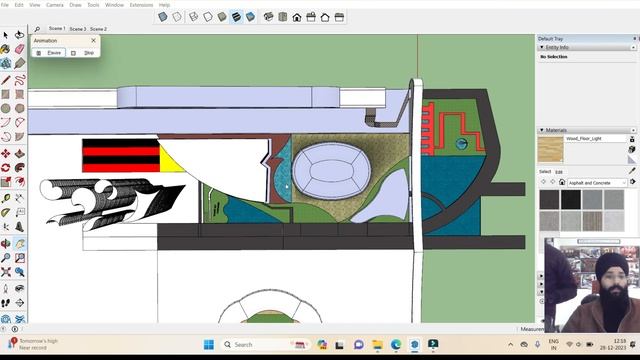Image resolution: width=640 pixels, height=360 pixels.
Task: Select the Section Plane tool
Action: click(x=20, y=303)
